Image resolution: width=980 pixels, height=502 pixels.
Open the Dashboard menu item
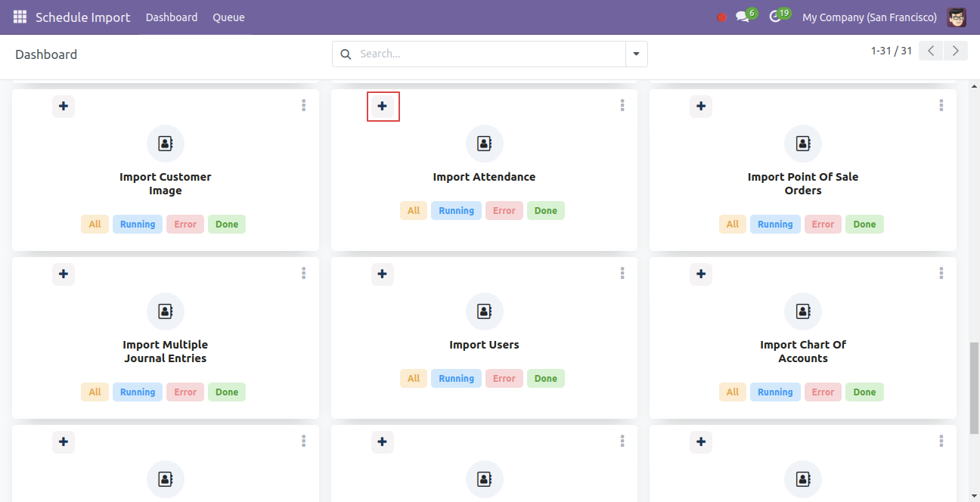point(172,17)
